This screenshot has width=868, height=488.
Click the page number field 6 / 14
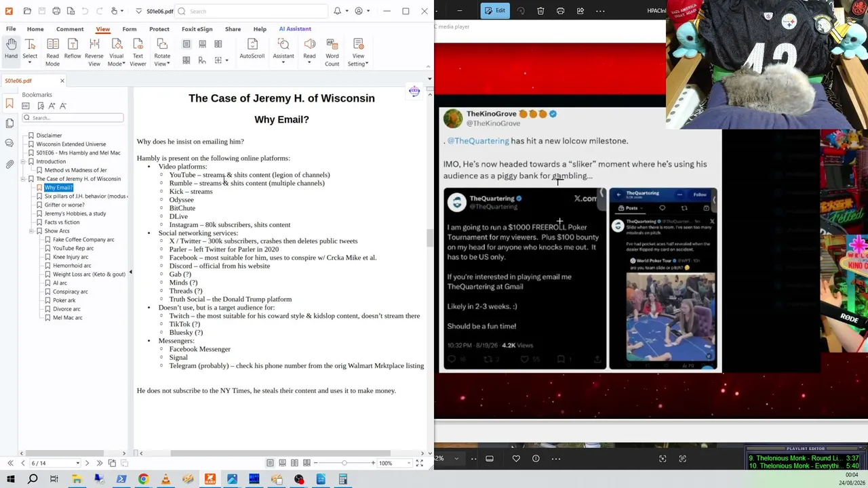[54, 463]
